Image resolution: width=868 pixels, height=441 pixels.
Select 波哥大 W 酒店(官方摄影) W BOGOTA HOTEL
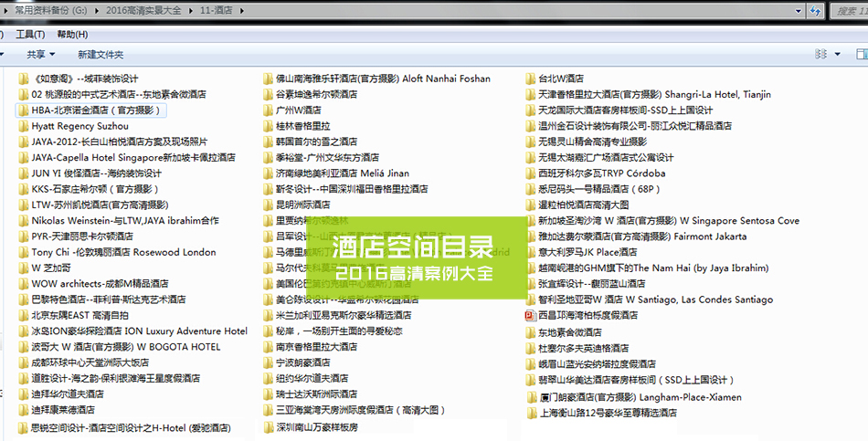coord(126,347)
